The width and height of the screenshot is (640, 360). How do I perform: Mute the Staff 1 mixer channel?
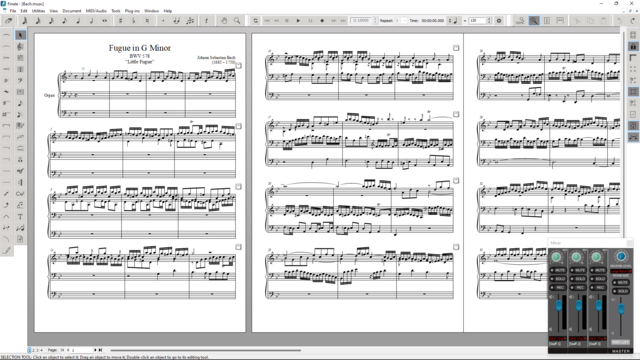558,270
